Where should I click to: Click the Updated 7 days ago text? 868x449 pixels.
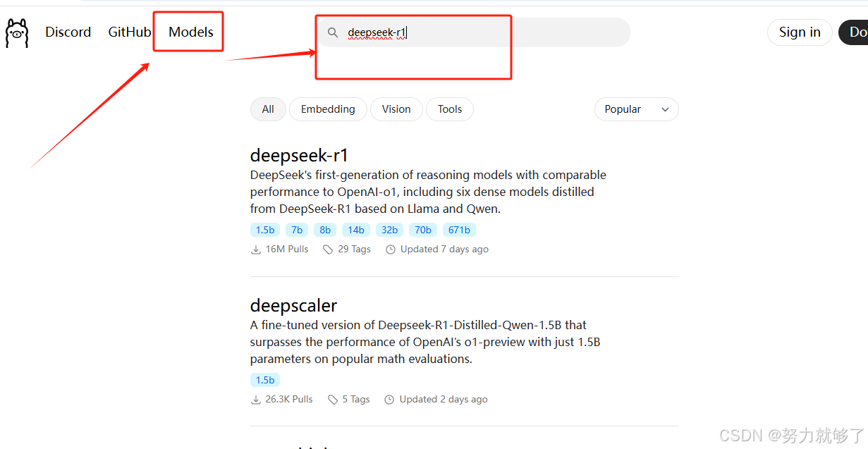pos(444,250)
